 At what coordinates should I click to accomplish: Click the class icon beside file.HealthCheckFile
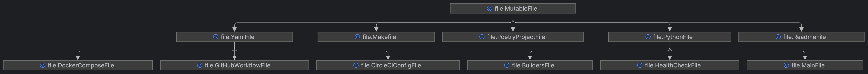[640, 65]
